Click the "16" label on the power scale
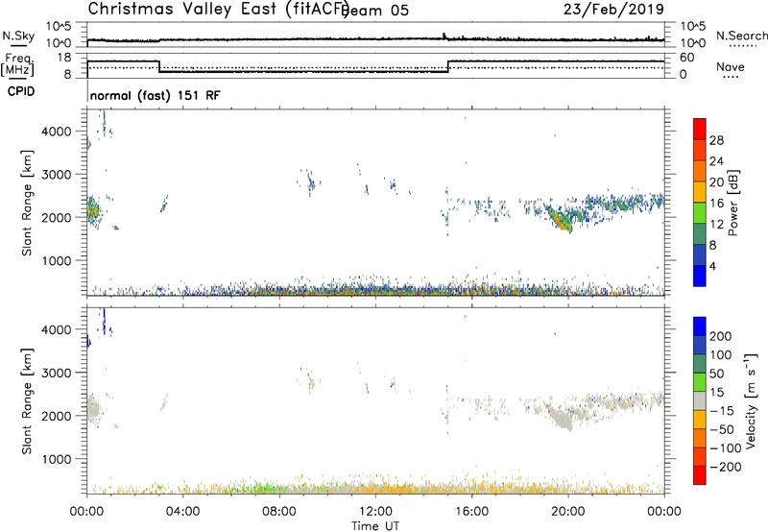768x532 pixels. point(716,204)
